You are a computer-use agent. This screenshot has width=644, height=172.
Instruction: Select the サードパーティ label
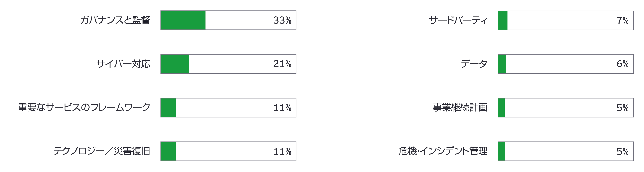[458, 20]
